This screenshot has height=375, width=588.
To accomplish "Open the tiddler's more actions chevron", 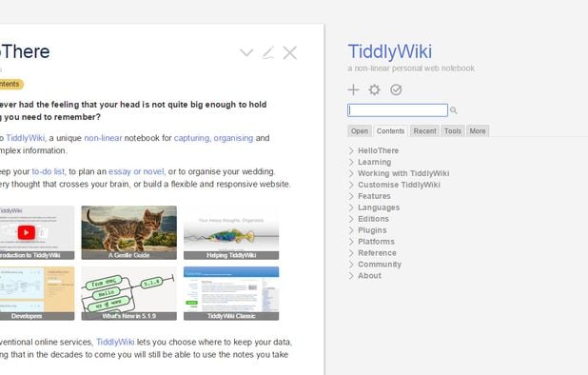I will click(246, 52).
